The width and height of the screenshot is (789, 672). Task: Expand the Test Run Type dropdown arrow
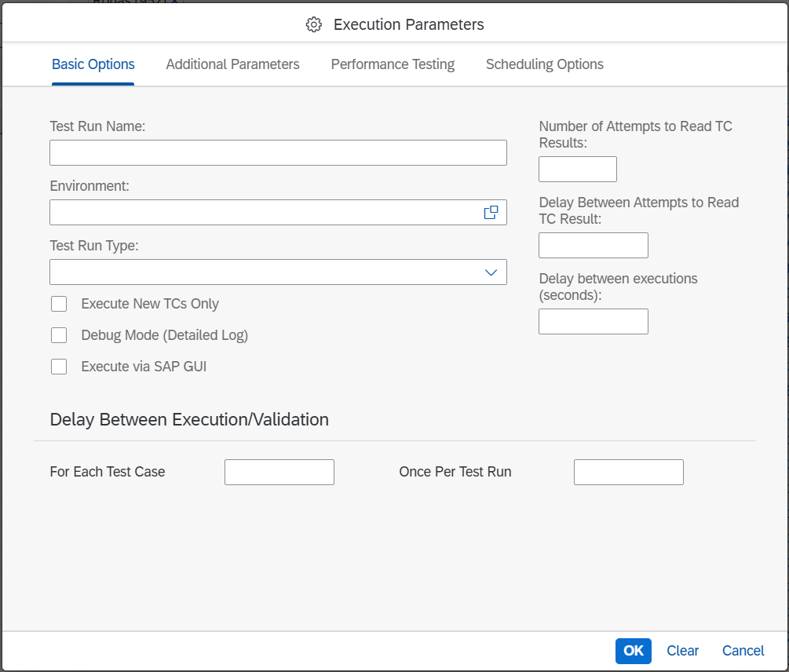click(491, 272)
